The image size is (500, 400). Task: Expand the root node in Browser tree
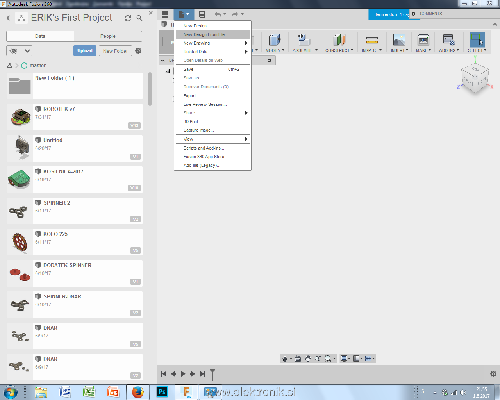point(168,71)
